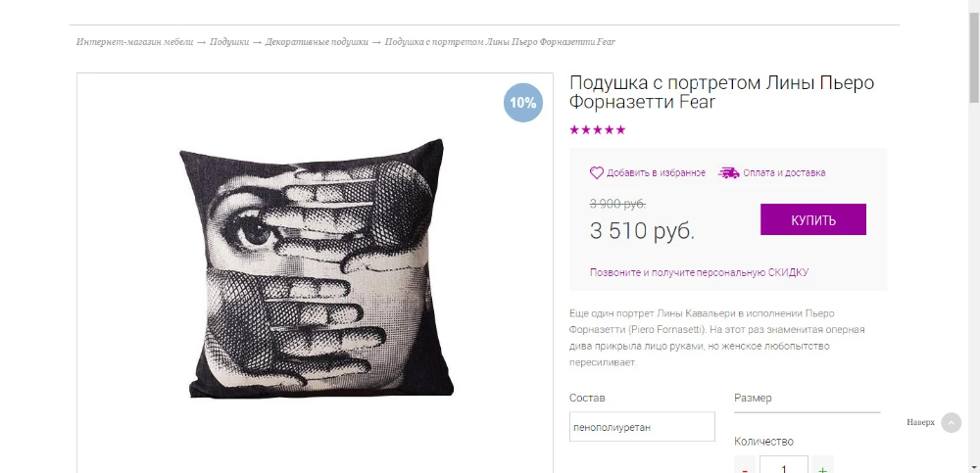980x473 pixels.
Task: Click Добавить в избранное link
Action: click(x=656, y=173)
